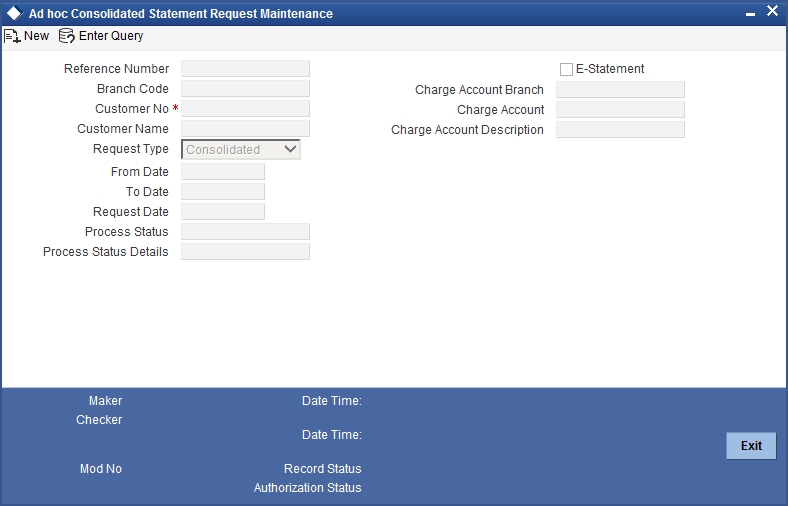The image size is (788, 506).
Task: Click the To Date field
Action: coord(223,192)
